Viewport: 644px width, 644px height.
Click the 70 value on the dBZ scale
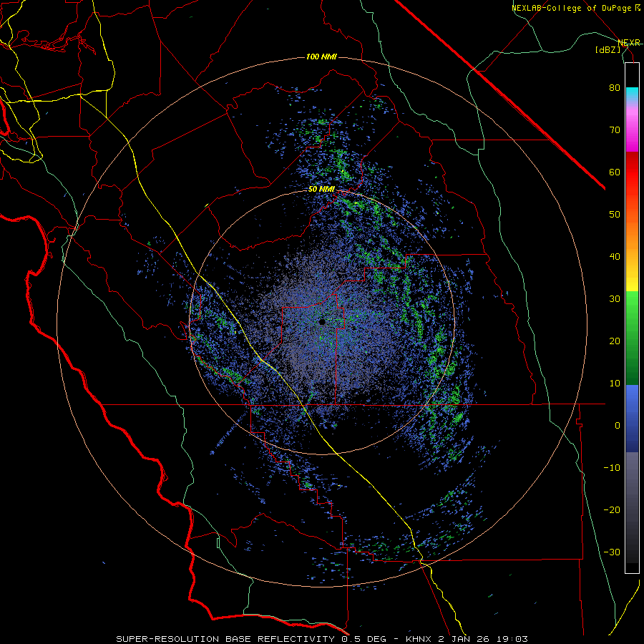[x=615, y=130]
